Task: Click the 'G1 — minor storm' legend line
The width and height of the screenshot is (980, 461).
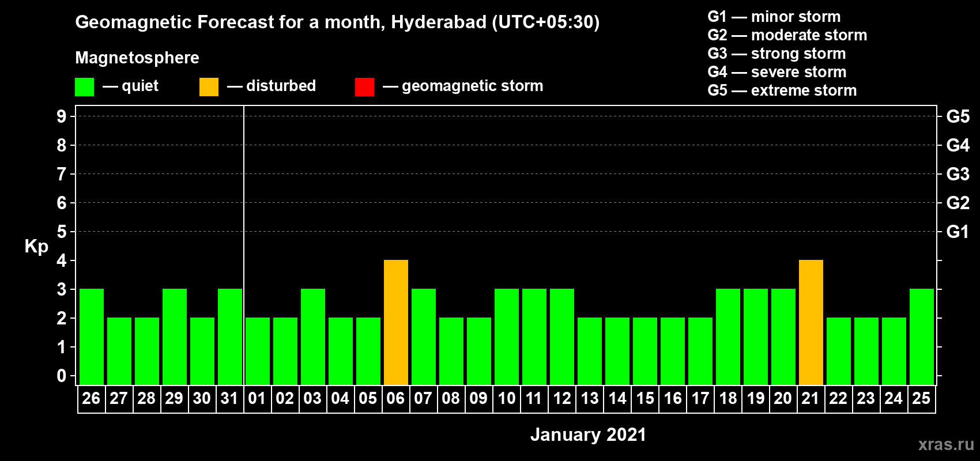Action: point(774,17)
